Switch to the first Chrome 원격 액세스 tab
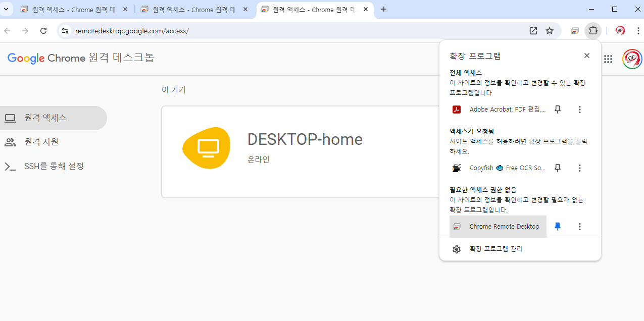This screenshot has height=321, width=644. coord(74,10)
